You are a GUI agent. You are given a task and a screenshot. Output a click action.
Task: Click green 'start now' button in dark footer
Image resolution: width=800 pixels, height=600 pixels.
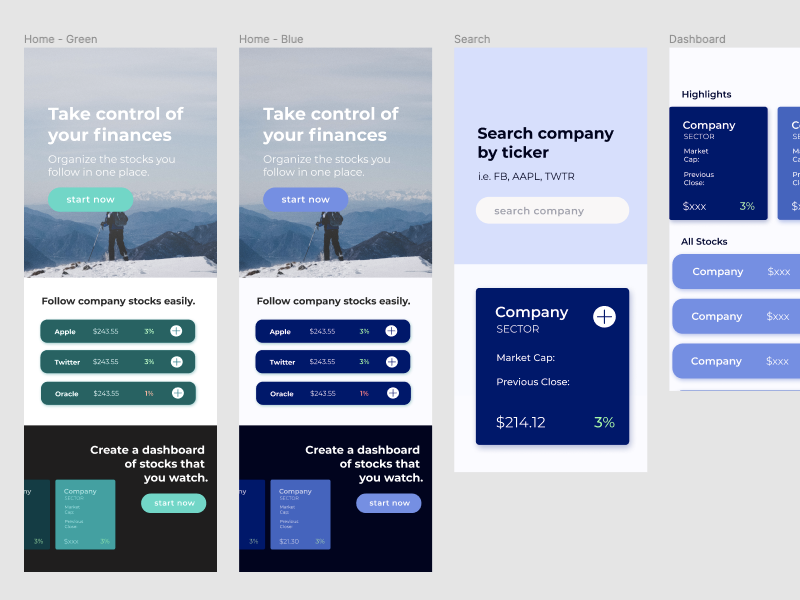174,503
